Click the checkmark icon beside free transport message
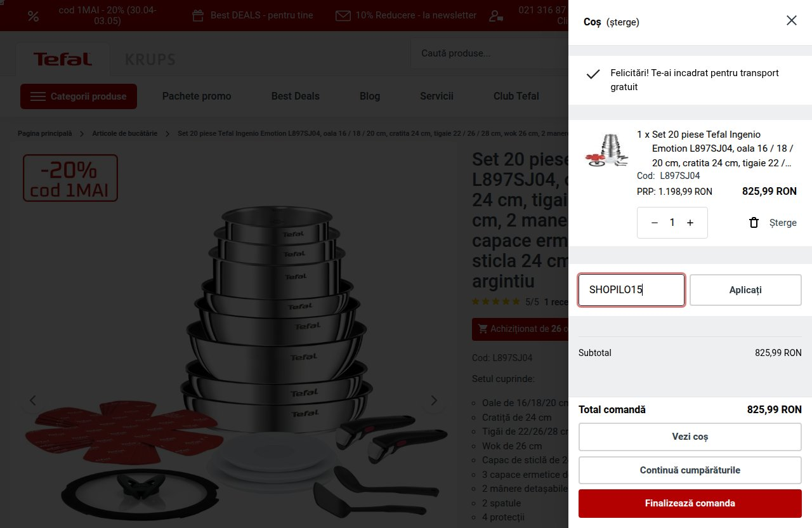812x528 pixels. click(593, 74)
